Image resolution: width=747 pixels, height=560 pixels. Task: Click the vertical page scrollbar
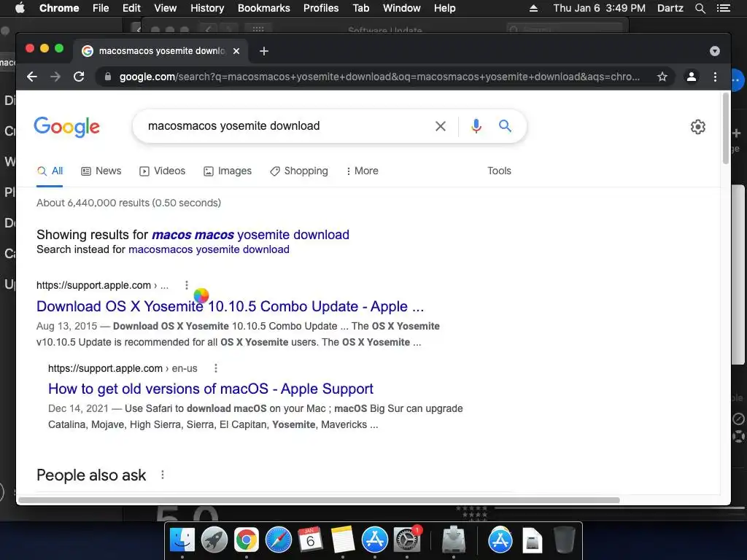pos(726,128)
